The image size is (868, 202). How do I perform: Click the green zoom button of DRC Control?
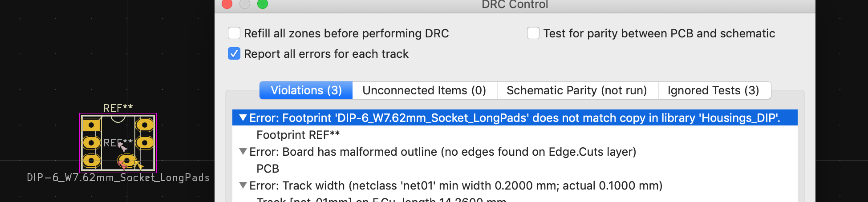(x=263, y=4)
